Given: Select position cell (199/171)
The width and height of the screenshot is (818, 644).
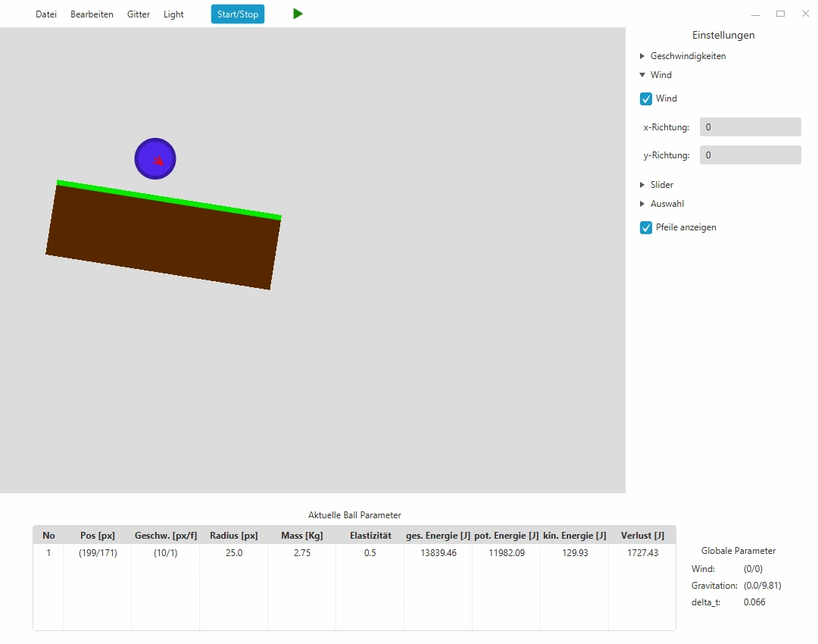Looking at the screenshot, I should (98, 552).
